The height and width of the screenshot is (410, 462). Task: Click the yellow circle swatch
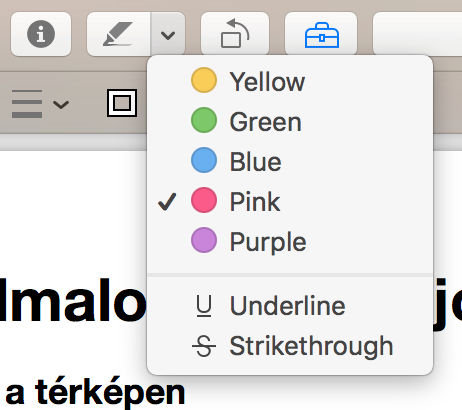click(x=204, y=80)
